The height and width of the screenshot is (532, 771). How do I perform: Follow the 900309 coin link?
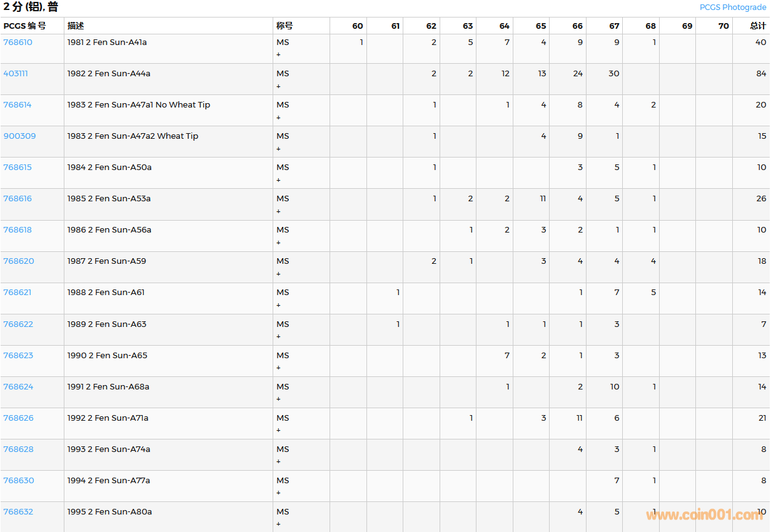coord(19,136)
